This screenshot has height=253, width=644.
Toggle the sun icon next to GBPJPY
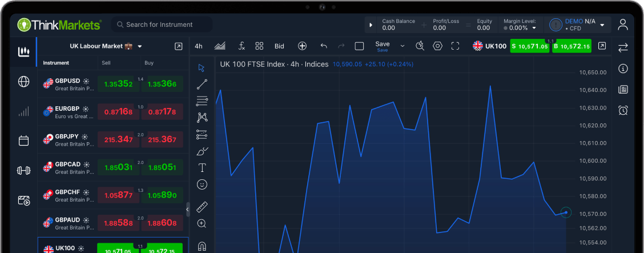point(84,136)
